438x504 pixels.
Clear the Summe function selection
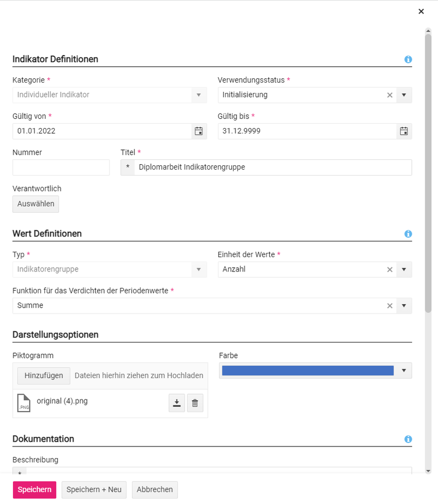(390, 306)
